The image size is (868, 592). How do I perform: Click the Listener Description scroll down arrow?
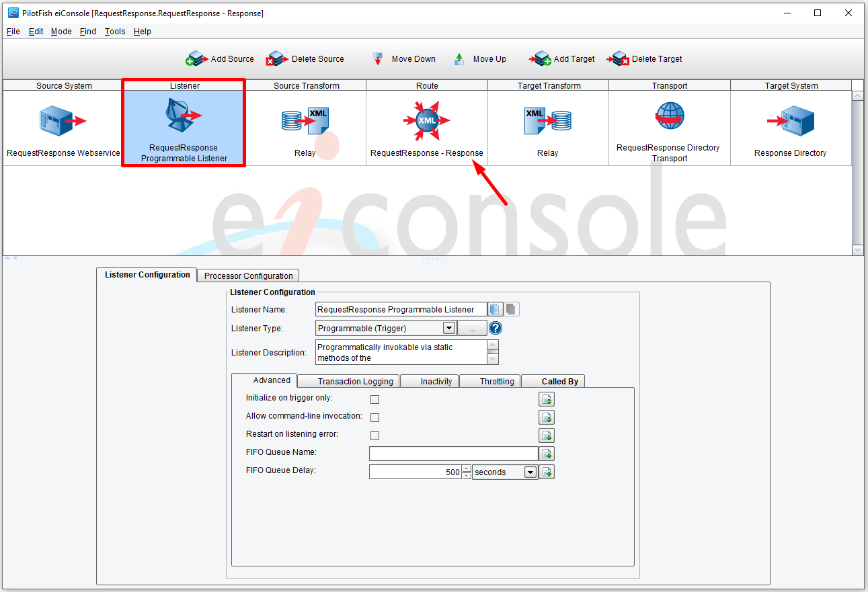[493, 358]
